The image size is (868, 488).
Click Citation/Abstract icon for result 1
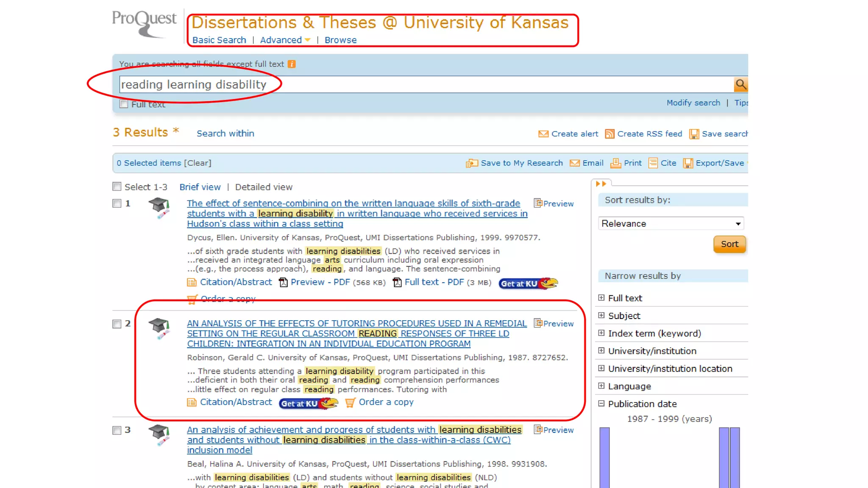point(192,283)
